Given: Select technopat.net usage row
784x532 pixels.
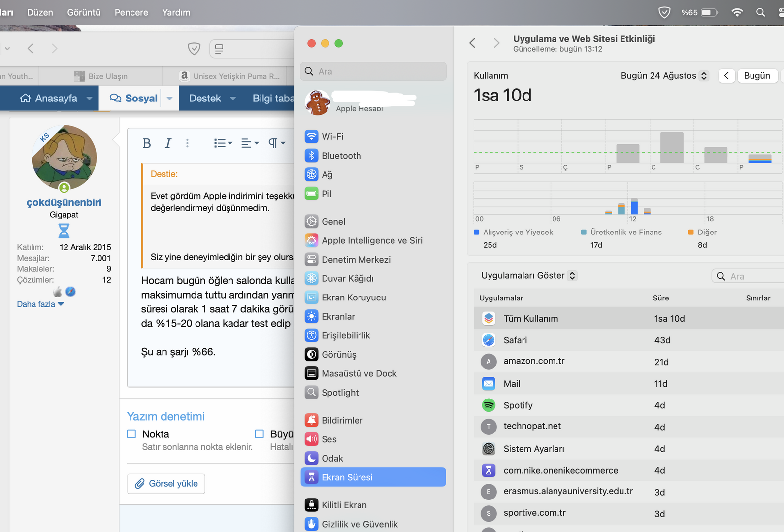Looking at the screenshot, I should point(628,427).
